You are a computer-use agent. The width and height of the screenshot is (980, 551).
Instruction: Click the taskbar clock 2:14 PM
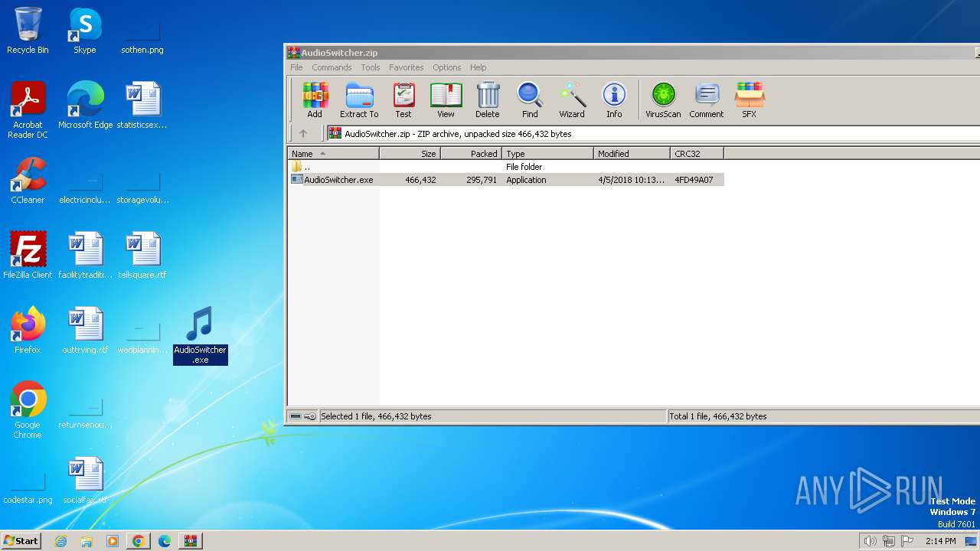940,541
